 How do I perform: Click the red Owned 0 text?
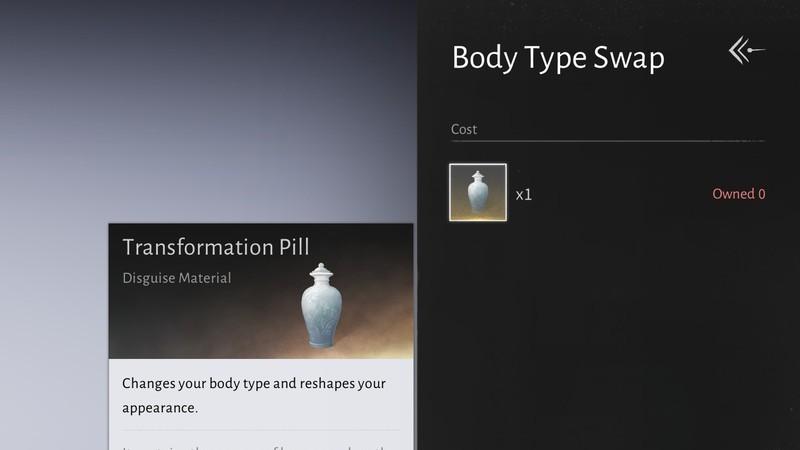pos(738,194)
